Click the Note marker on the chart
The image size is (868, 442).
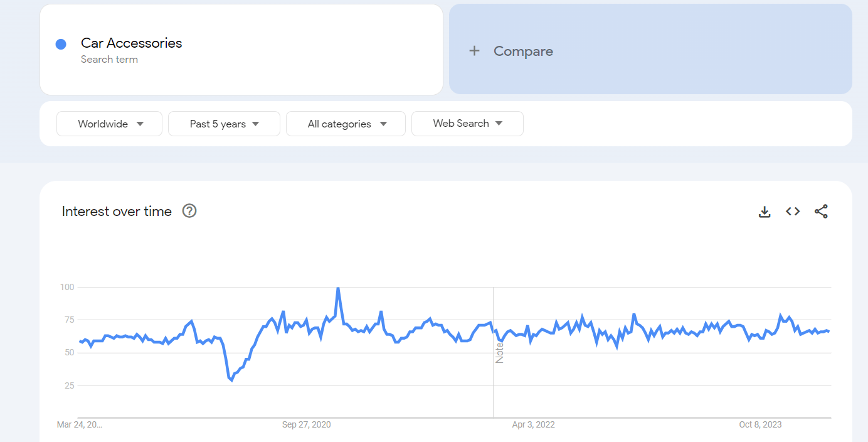(x=500, y=352)
